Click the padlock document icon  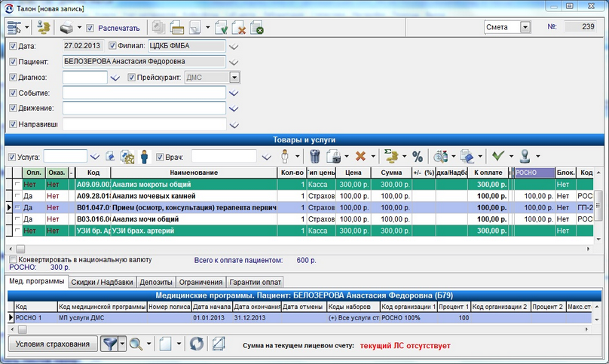click(333, 157)
